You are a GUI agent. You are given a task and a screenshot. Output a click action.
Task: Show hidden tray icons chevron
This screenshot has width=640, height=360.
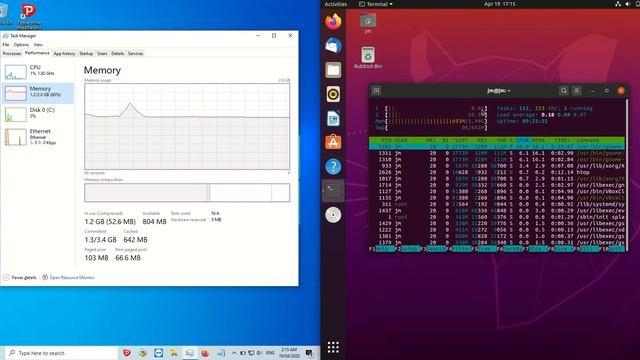[x=234, y=353]
